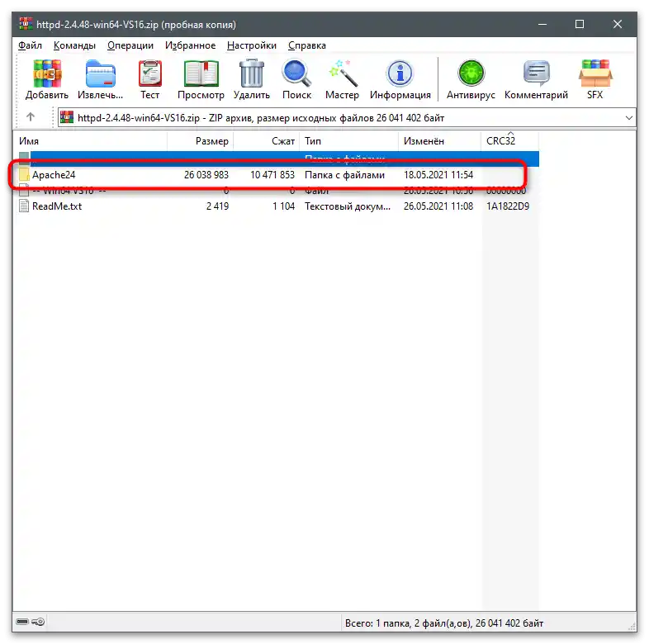Open the Файл menu
649x644 pixels.
[x=30, y=45]
